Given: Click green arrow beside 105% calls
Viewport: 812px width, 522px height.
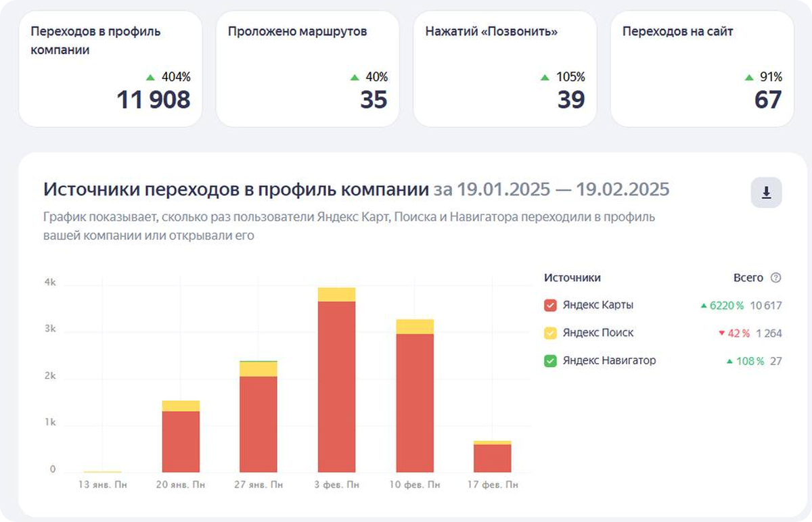Looking at the screenshot, I should tap(545, 77).
